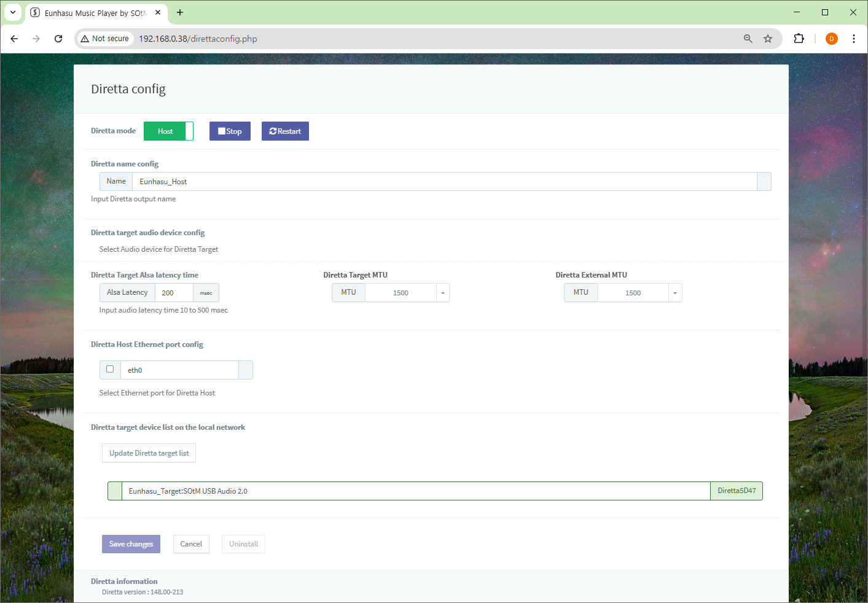The height and width of the screenshot is (603, 868).
Task: Click the browser back arrow
Action: coord(14,39)
